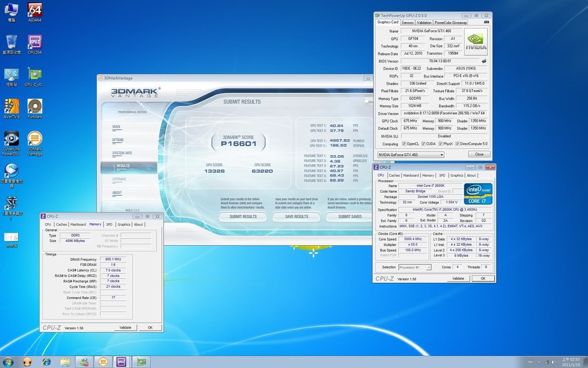Click the SAVE RESULTS button
588x368 pixels.
296,217
